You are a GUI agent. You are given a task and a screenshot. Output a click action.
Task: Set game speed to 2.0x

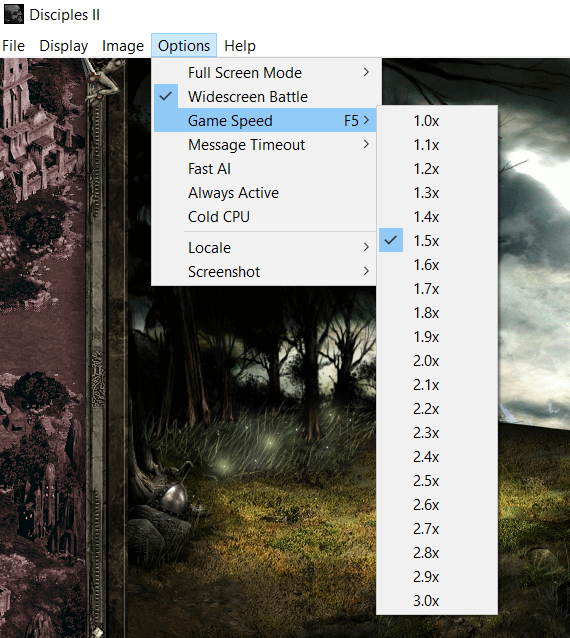(437, 361)
